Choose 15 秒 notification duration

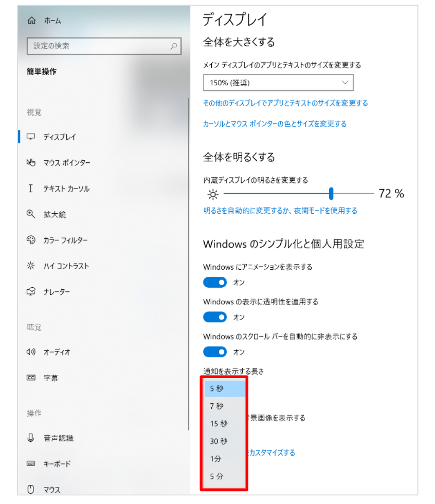click(x=225, y=424)
